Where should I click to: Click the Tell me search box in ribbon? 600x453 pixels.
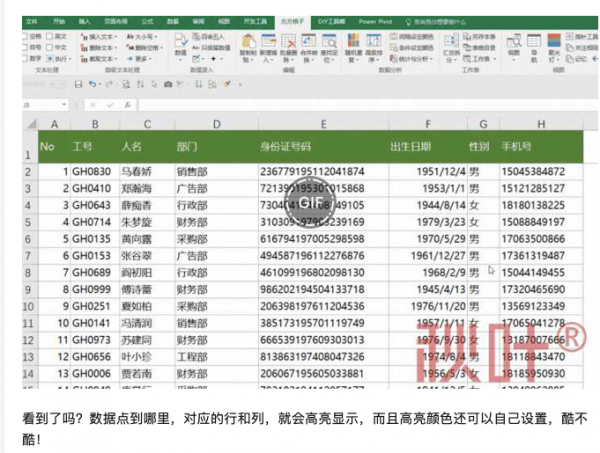pyautogui.click(x=436, y=22)
